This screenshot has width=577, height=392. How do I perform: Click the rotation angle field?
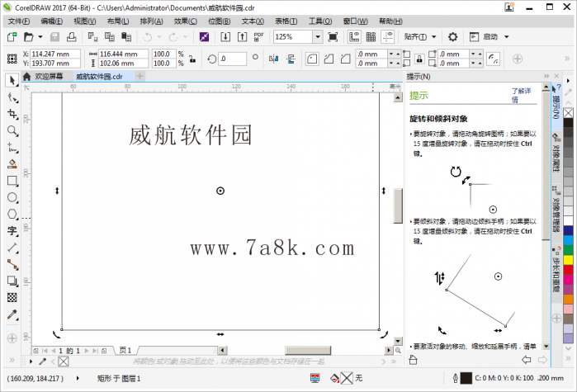[233, 59]
